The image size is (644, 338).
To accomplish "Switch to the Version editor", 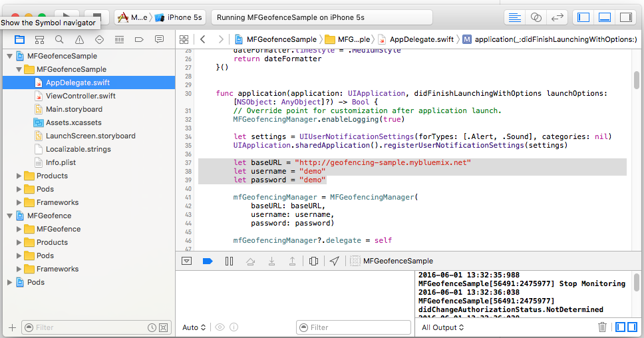I will [557, 17].
